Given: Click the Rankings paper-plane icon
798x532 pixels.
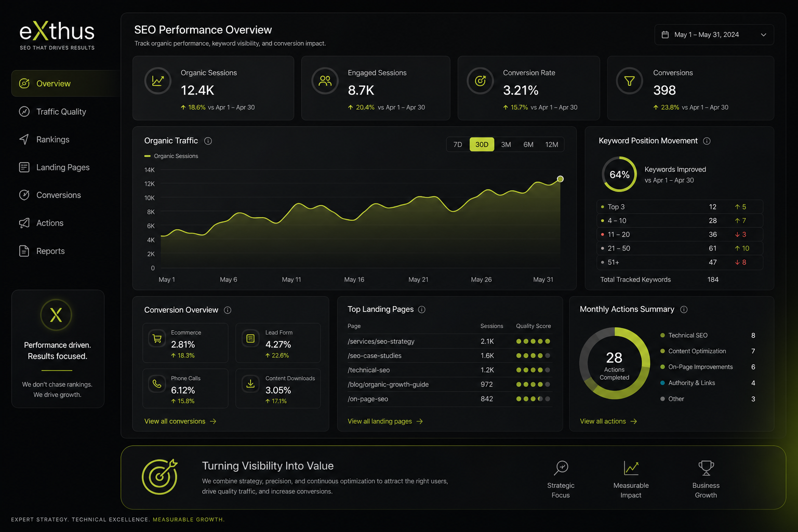Looking at the screenshot, I should pos(24,139).
